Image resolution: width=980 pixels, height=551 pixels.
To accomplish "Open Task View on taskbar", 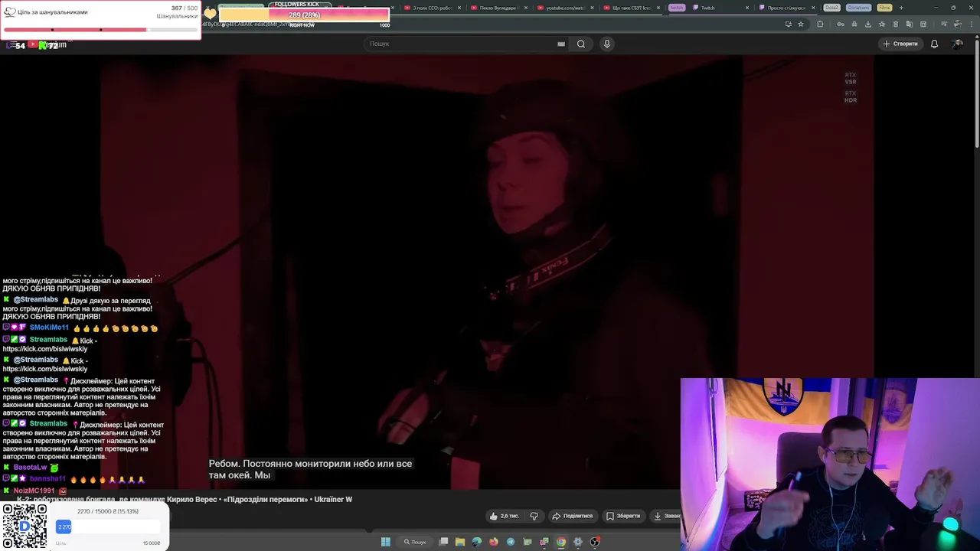I will click(x=443, y=542).
